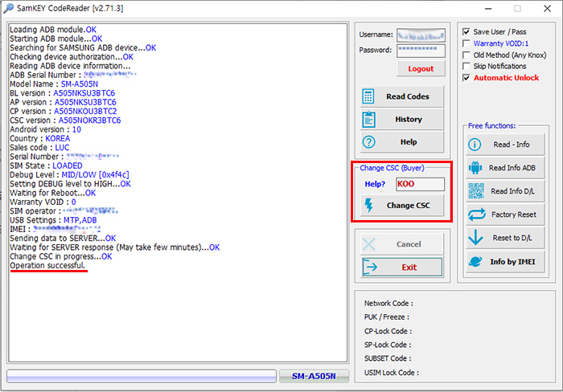Click the question mark icon on Help
563x392 pixels.
[368, 142]
